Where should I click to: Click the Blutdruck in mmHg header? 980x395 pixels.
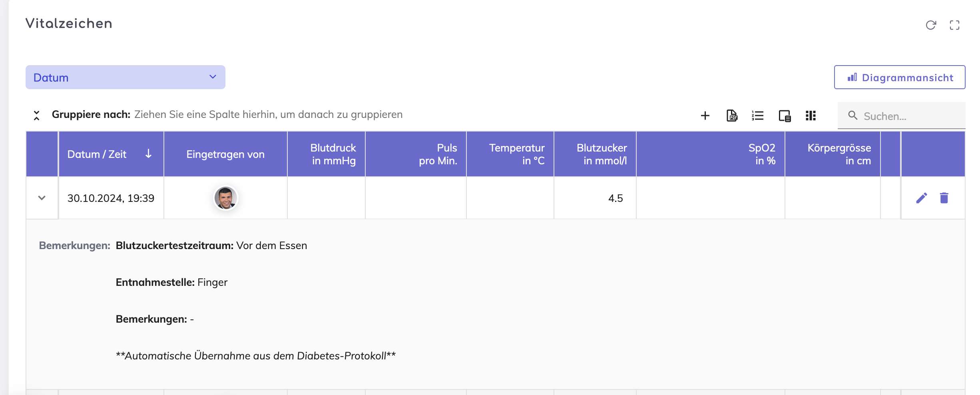click(x=333, y=154)
